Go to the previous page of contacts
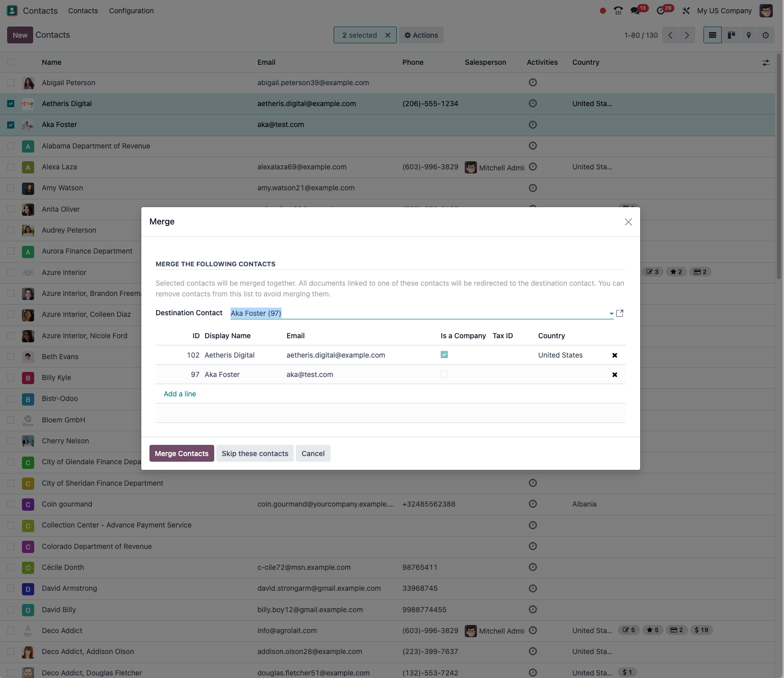The height and width of the screenshot is (678, 784). tap(670, 35)
